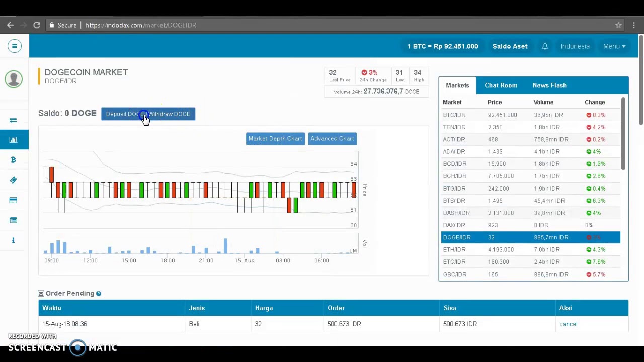Open the credit card sidebar icon
The width and height of the screenshot is (644, 362).
click(14, 200)
